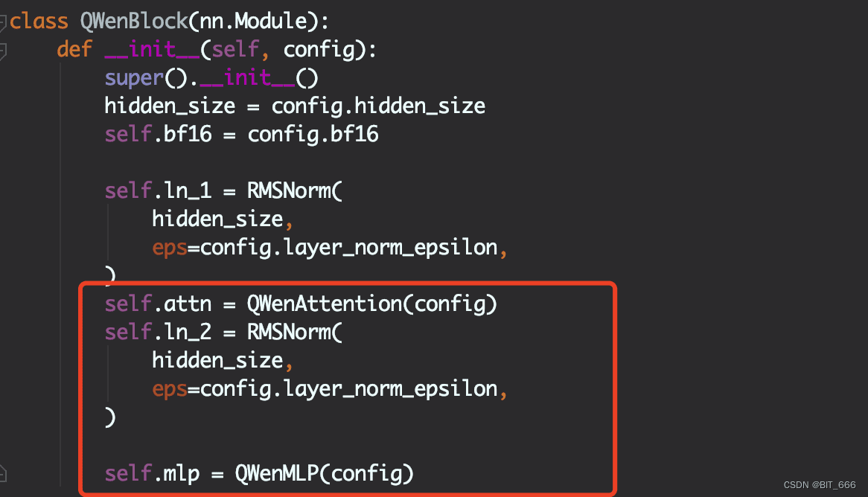
Task: Click the self.attn attribute
Action: (x=159, y=304)
